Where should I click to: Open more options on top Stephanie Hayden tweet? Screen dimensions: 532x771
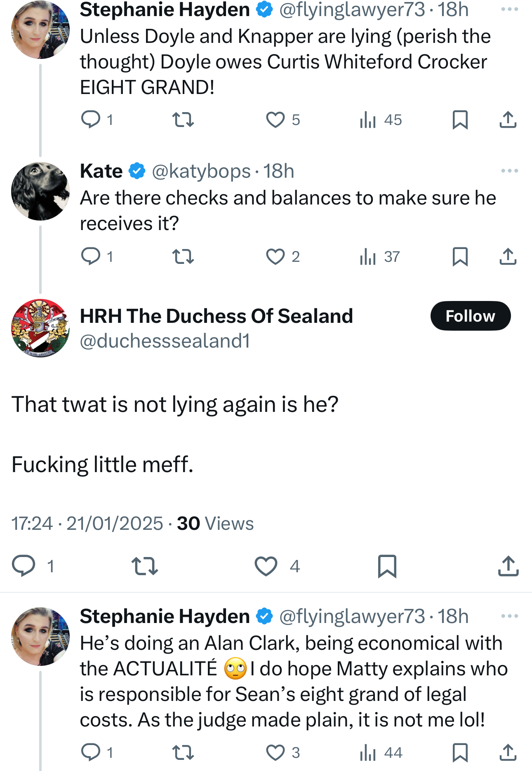pyautogui.click(x=509, y=9)
